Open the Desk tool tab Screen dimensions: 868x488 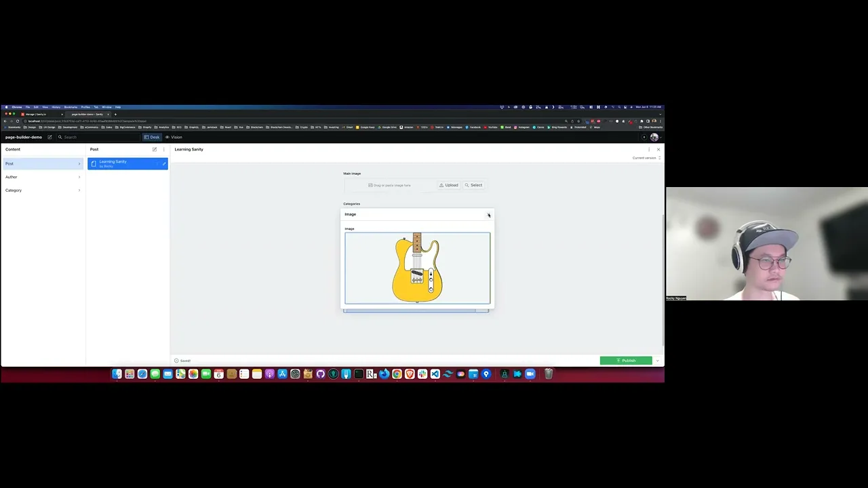(152, 137)
